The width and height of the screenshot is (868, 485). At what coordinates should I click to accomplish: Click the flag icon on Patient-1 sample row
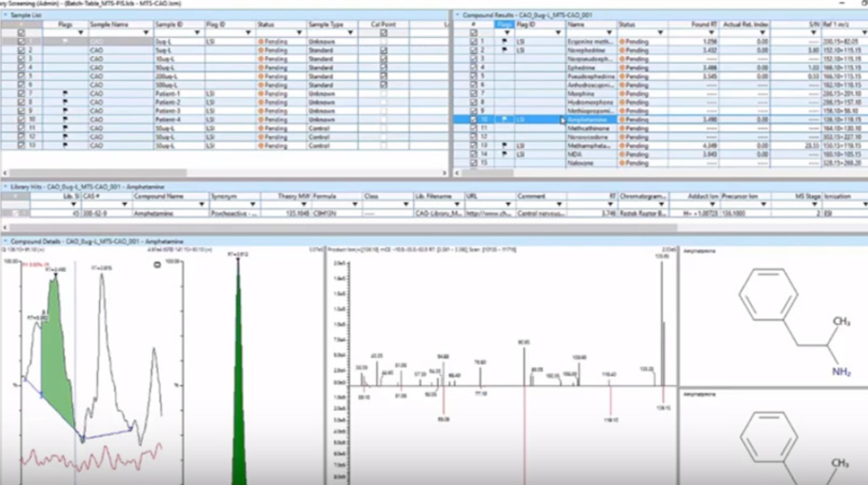65,93
